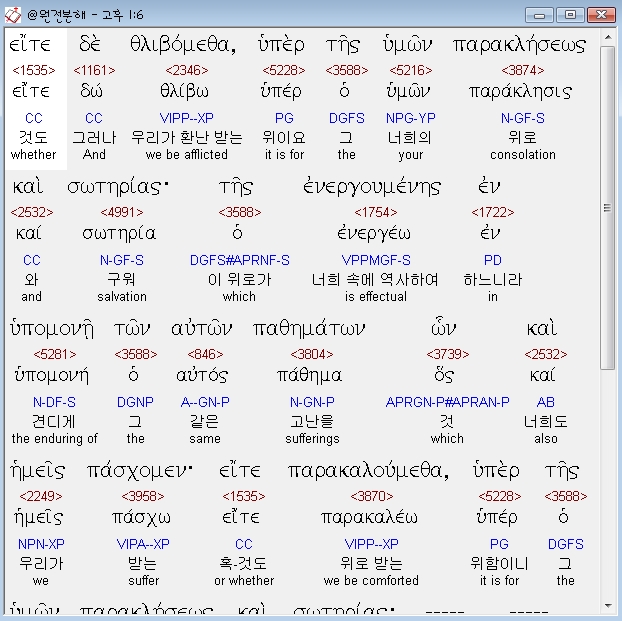Click the English gloss 'consolation'

523,154
